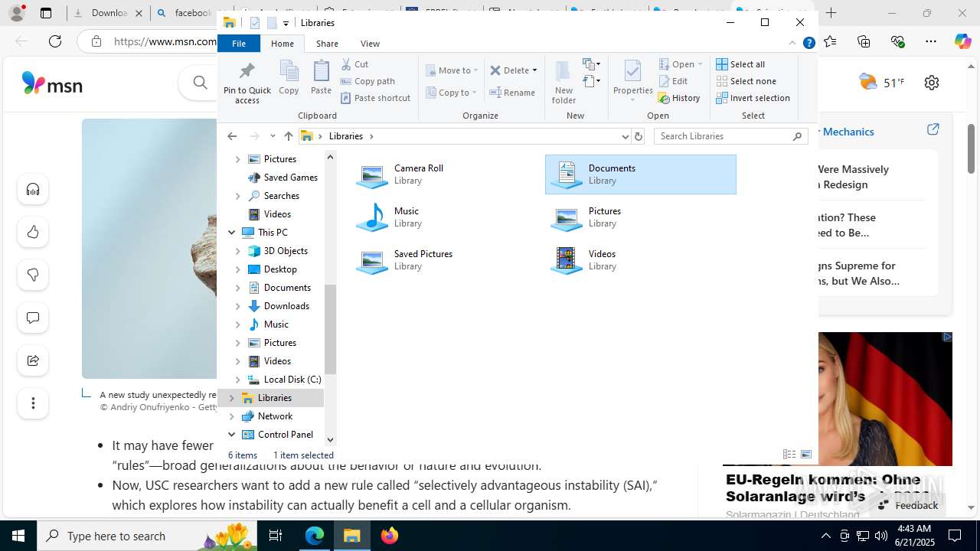The width and height of the screenshot is (980, 551).
Task: Click the msn logo link
Action: point(52,83)
